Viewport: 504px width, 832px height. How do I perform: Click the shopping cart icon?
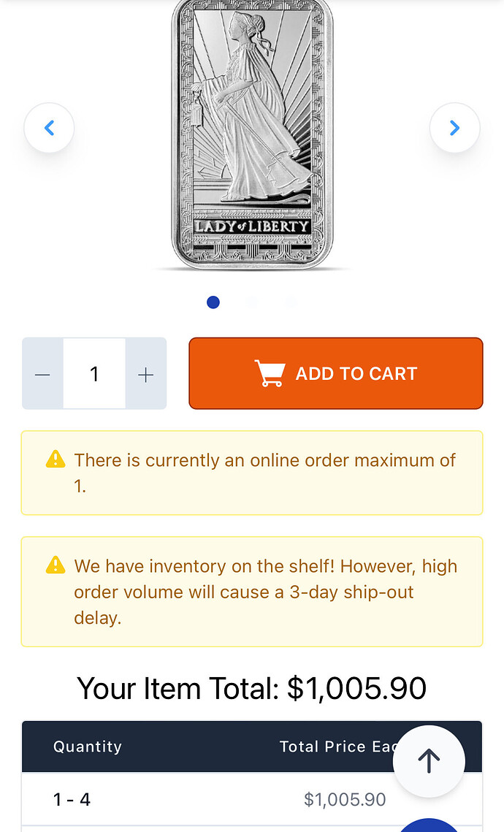coord(269,373)
